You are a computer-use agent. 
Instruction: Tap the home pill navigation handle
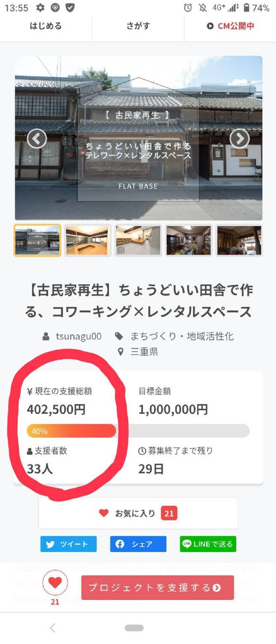[134, 628]
